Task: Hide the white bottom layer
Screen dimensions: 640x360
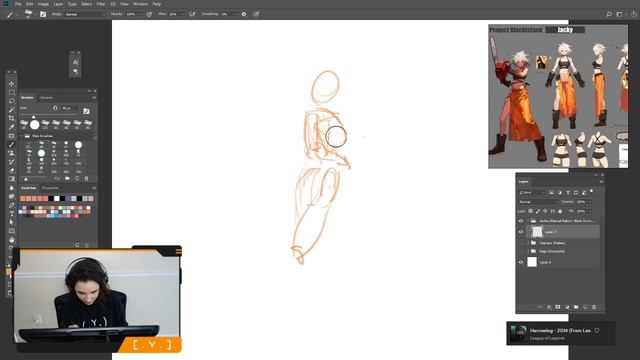Action: pyautogui.click(x=521, y=262)
